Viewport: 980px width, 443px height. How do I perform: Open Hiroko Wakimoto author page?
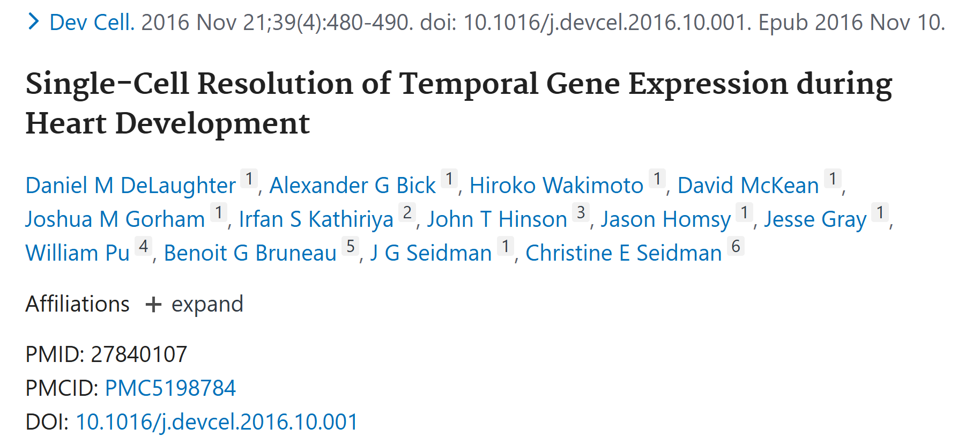pyautogui.click(x=556, y=186)
